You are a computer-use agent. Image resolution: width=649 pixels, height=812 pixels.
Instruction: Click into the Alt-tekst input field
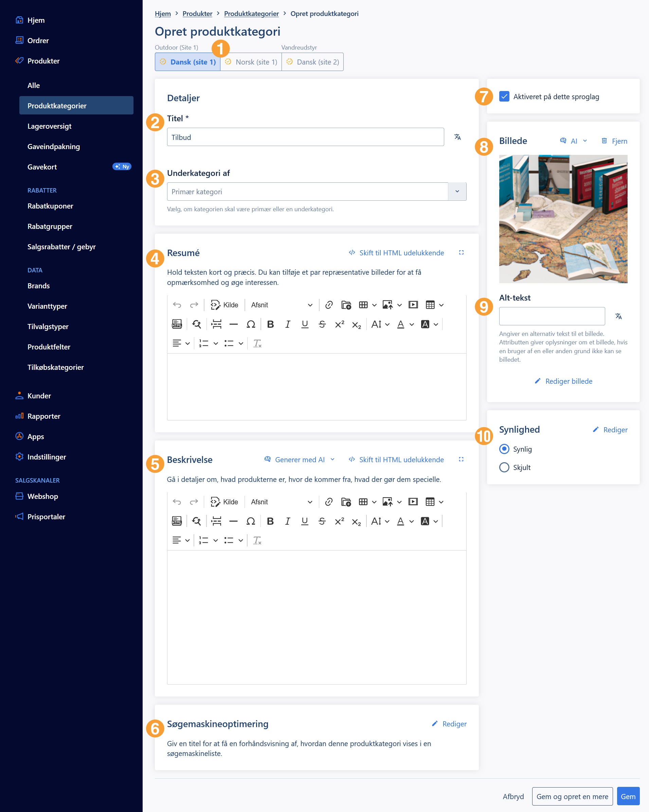[x=552, y=317]
